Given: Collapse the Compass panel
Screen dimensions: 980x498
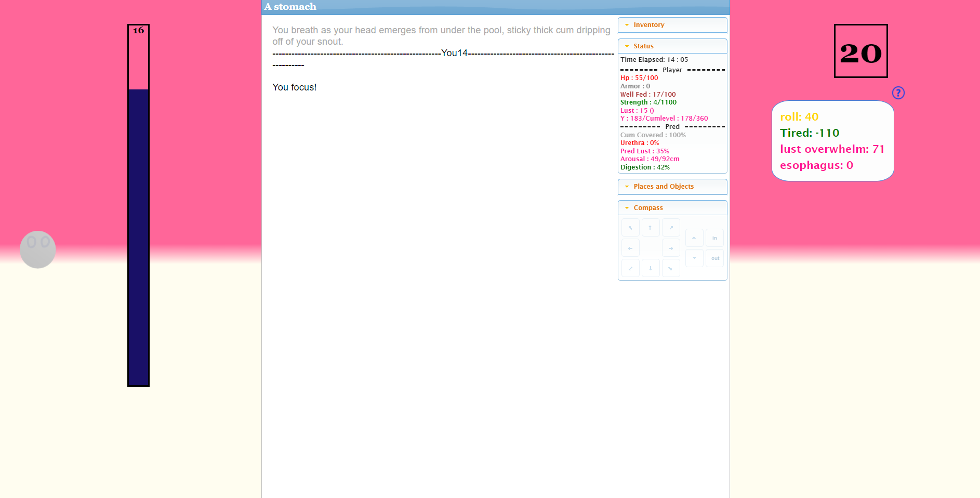Looking at the screenshot, I should click(672, 208).
